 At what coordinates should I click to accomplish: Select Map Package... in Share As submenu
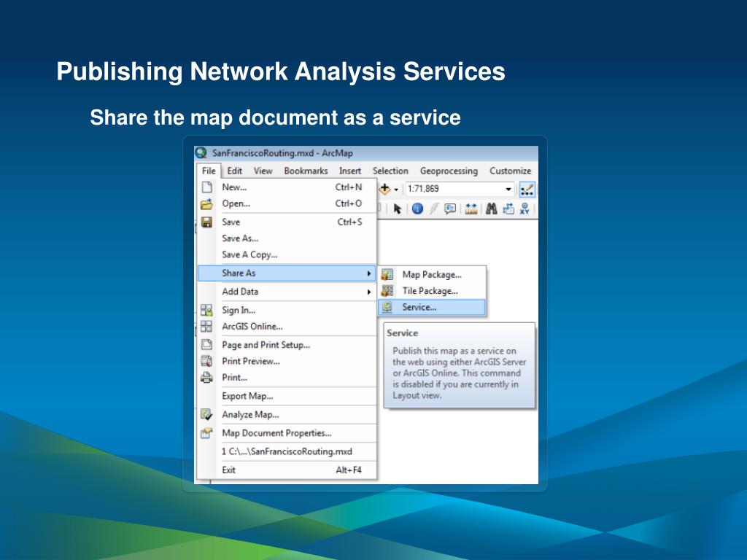tap(432, 275)
